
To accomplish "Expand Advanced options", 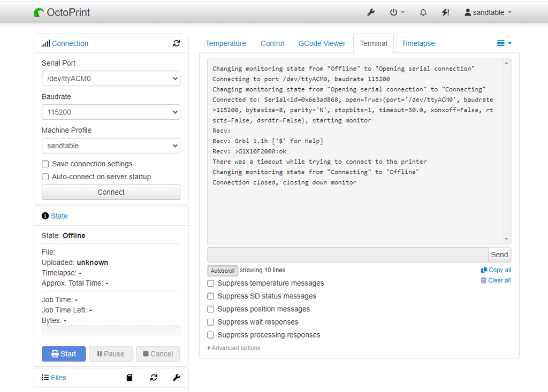I will pyautogui.click(x=234, y=348).
